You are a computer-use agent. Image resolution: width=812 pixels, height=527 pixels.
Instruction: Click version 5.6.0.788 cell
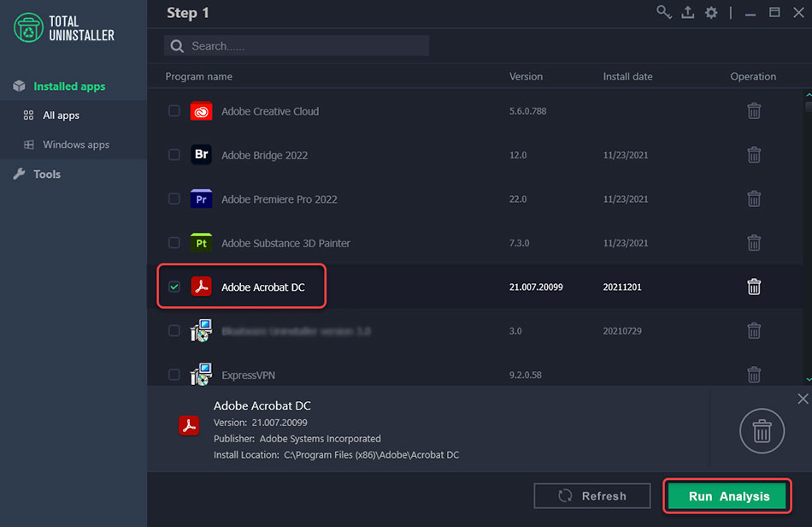coord(527,111)
